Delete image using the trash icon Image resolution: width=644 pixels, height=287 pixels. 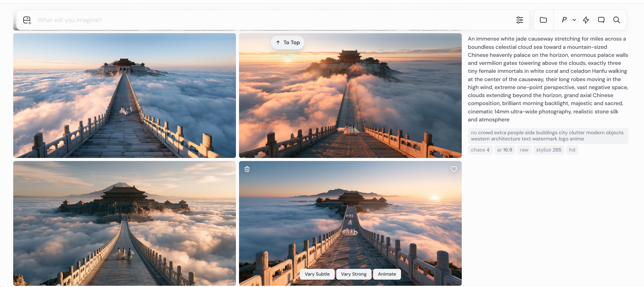coord(247,169)
